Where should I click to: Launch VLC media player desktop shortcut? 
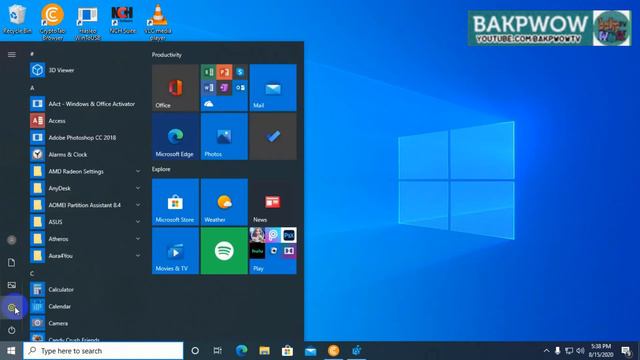158,22
